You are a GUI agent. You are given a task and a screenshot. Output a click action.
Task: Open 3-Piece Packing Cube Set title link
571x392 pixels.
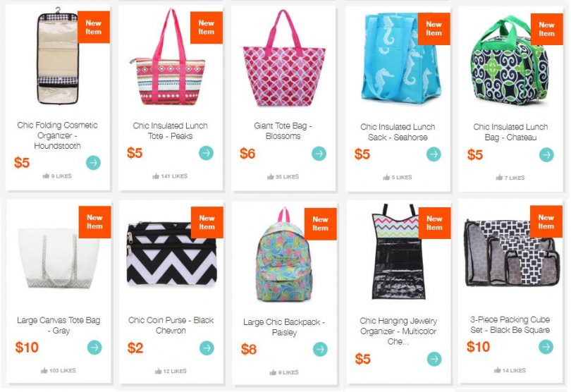(510, 324)
